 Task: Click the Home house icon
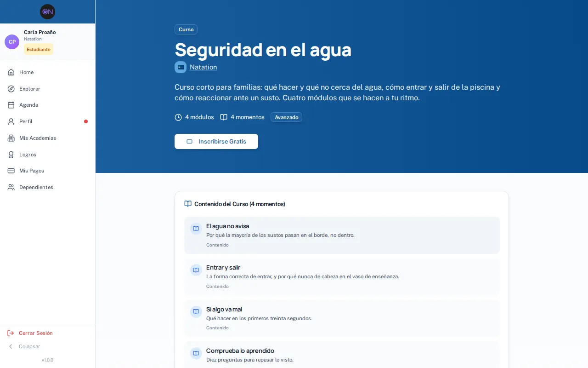[x=11, y=72]
